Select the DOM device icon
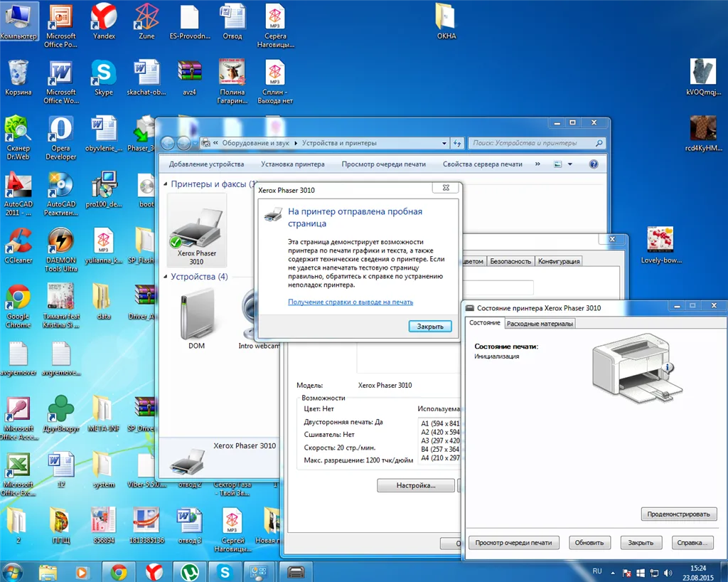This screenshot has width=728, height=582. (x=196, y=319)
